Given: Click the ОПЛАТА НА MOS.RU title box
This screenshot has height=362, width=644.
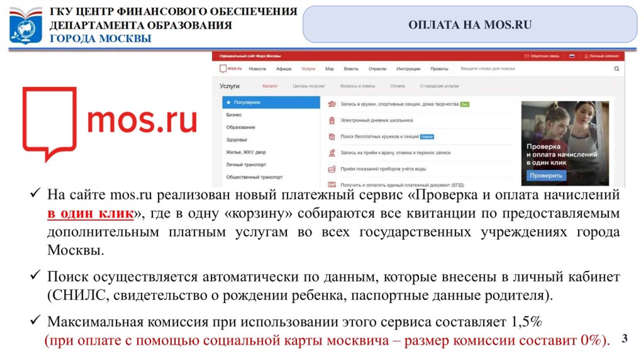Looking at the screenshot, I should pyautogui.click(x=470, y=24).
